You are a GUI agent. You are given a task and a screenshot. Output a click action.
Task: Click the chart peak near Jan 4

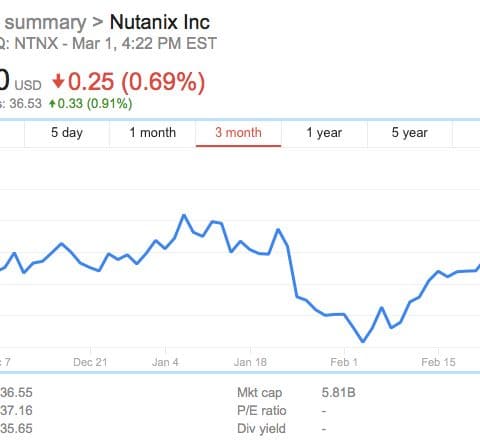(184, 215)
